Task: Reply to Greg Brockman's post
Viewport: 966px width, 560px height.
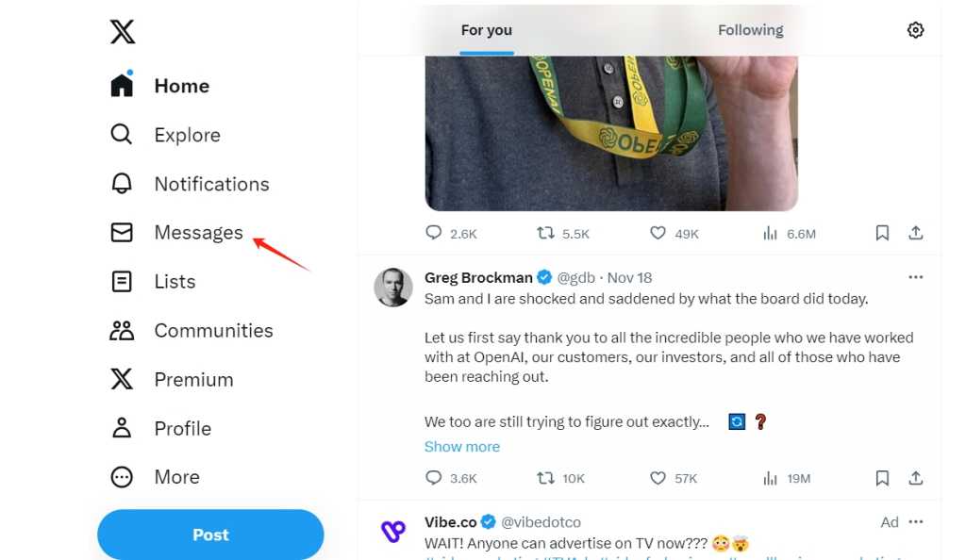Action: [x=434, y=478]
